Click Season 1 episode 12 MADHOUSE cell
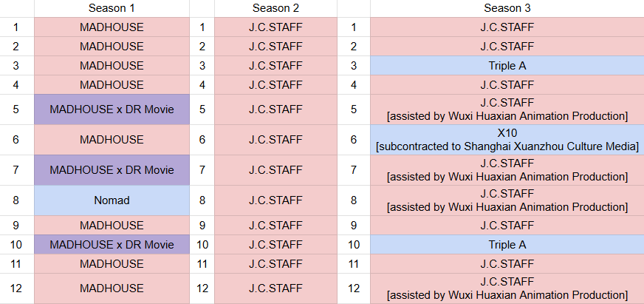Screen dimensions: 644x304 tap(112, 288)
